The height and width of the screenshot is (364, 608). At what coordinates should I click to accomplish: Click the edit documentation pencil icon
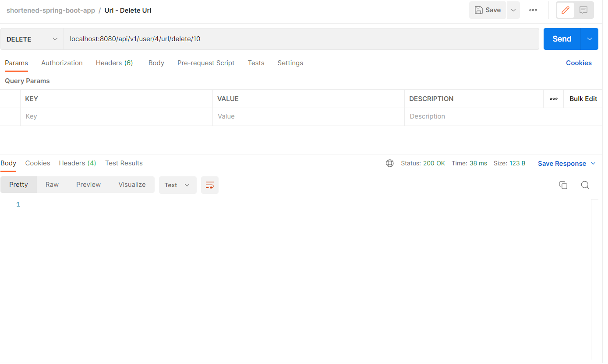[x=565, y=10]
